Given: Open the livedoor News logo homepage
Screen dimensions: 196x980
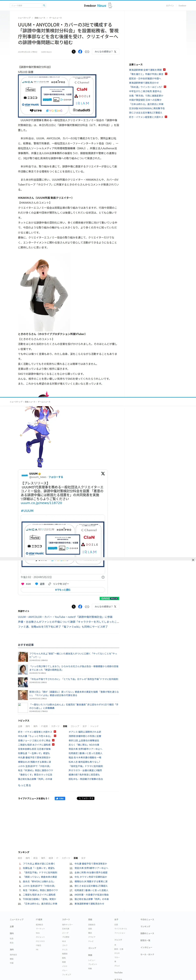Looking at the screenshot, I should pyautogui.click(x=98, y=5).
